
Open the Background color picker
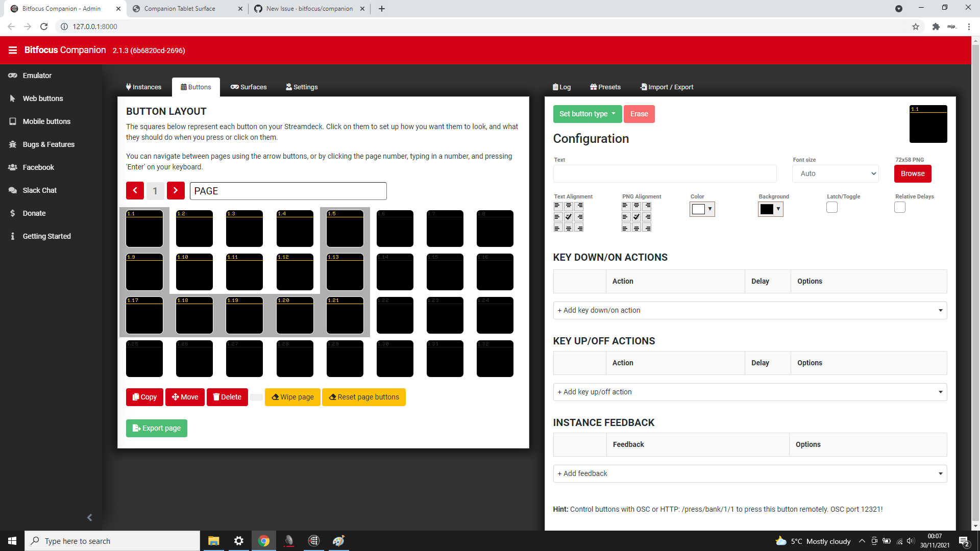click(x=770, y=209)
